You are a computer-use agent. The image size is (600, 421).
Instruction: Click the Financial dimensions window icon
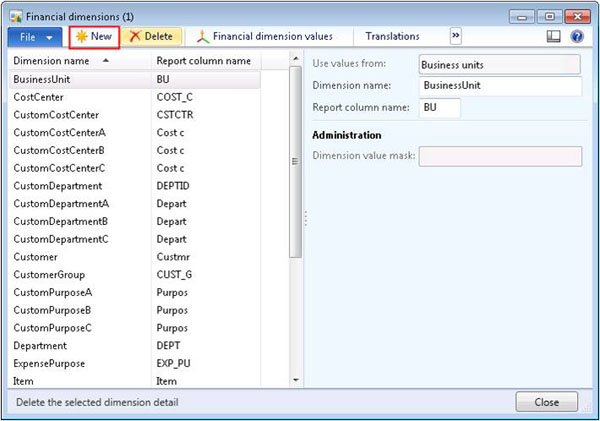click(x=14, y=15)
